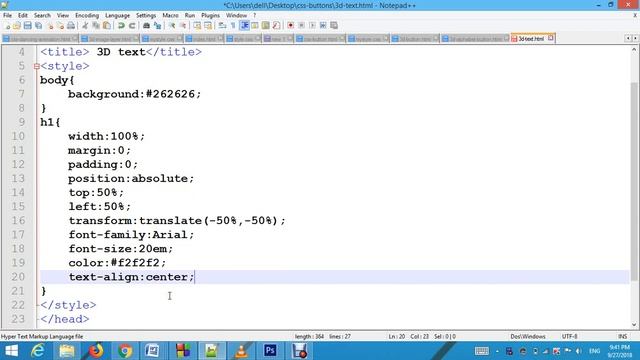640x360 pixels.
Task: Open the Edit menu
Action: 23,16
